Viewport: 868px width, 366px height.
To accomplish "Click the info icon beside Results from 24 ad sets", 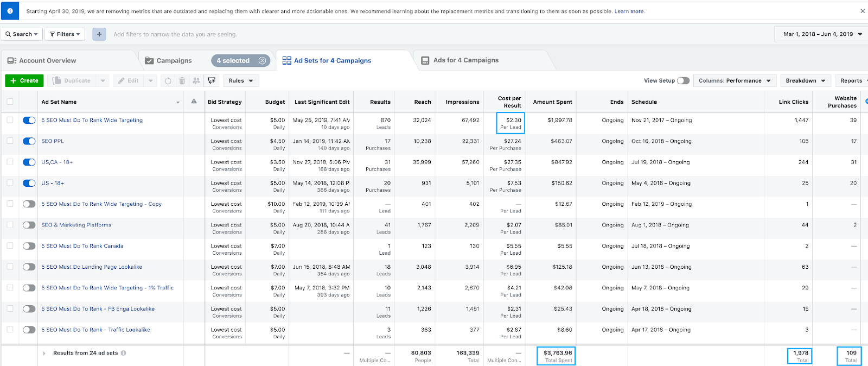I will pos(124,353).
